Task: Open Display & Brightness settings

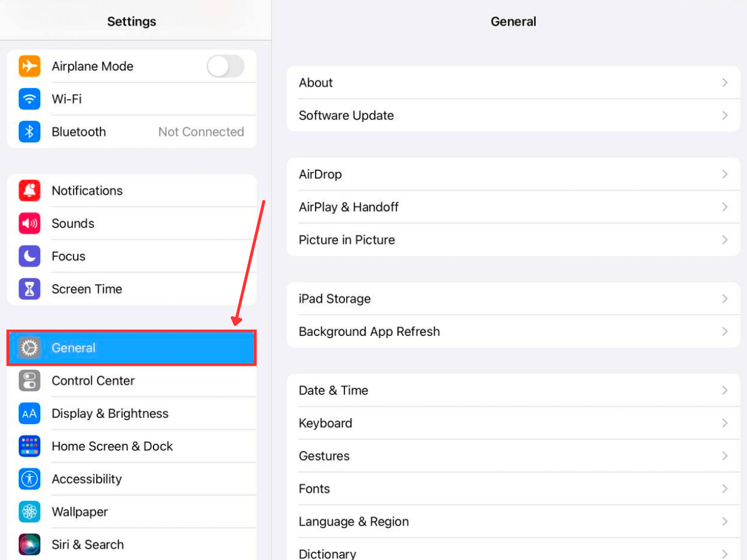Action: click(x=131, y=413)
